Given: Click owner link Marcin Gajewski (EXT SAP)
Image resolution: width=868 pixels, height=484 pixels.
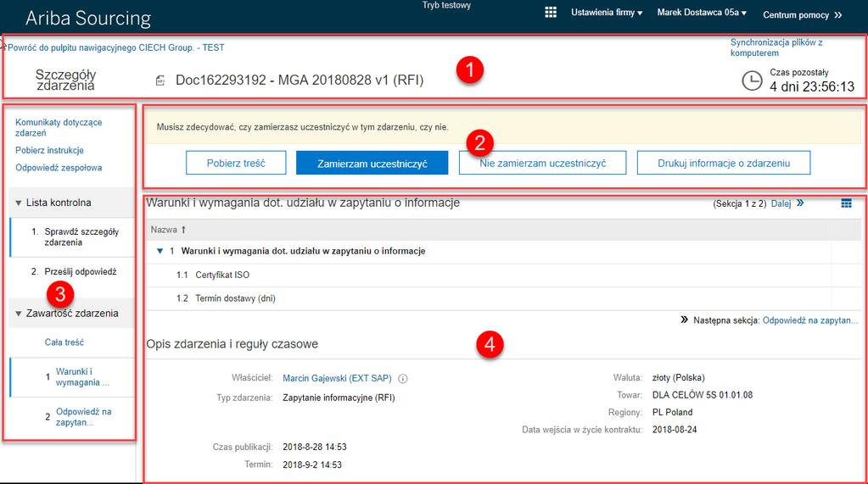Looking at the screenshot, I should point(337,378).
